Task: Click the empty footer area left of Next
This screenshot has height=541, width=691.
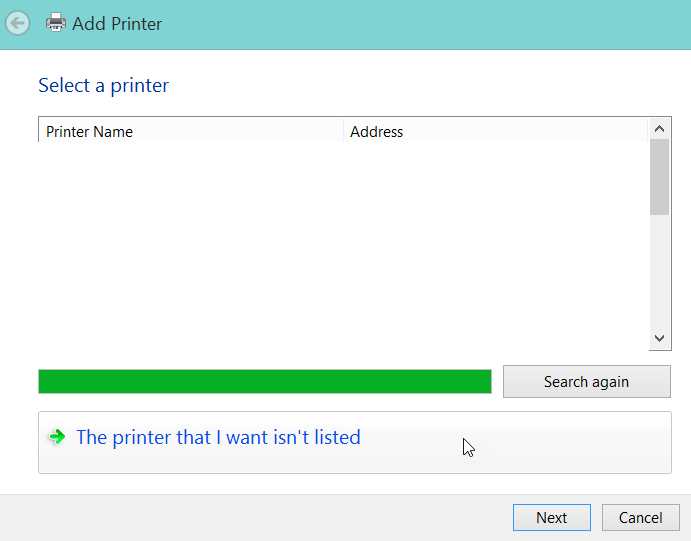Action: 250,517
